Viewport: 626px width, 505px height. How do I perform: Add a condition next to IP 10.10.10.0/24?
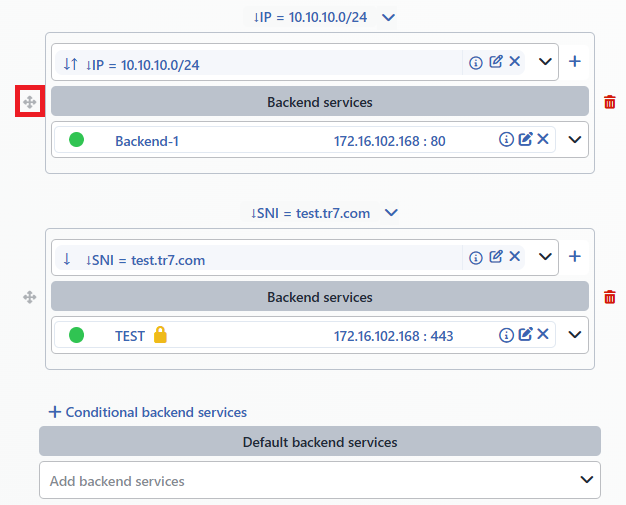574,61
